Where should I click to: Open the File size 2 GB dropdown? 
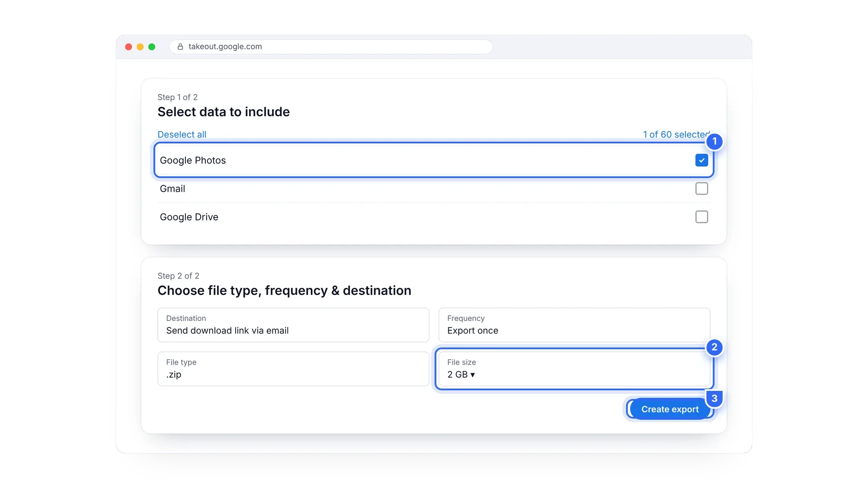tap(574, 369)
